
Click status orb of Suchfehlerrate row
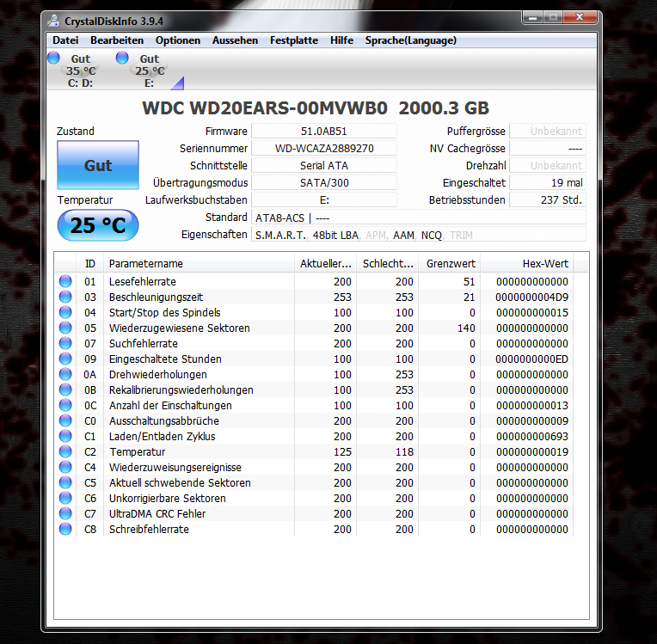coord(65,343)
